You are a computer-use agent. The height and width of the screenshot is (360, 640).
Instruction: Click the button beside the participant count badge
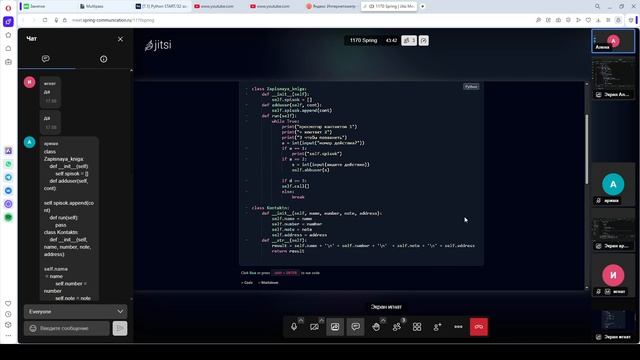pyautogui.click(x=424, y=40)
